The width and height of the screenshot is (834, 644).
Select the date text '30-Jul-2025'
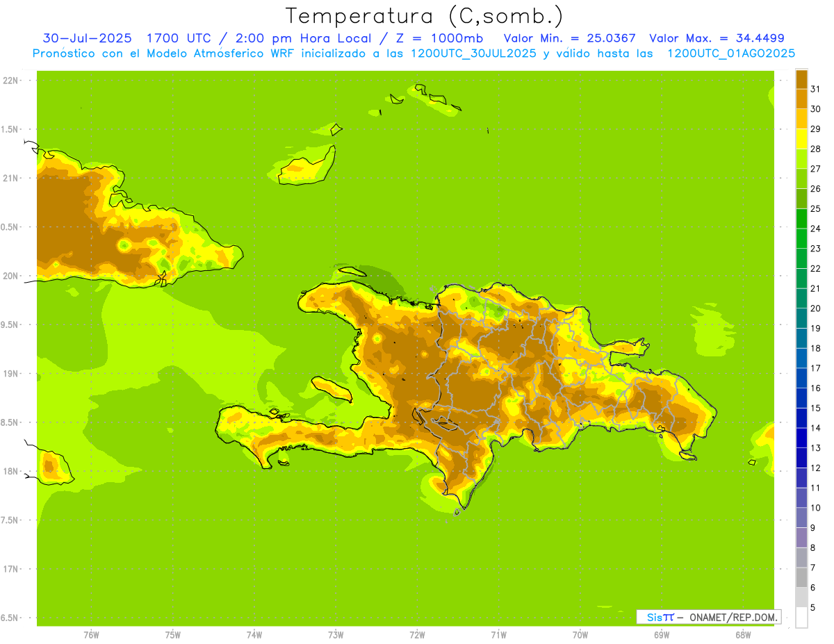[87, 38]
